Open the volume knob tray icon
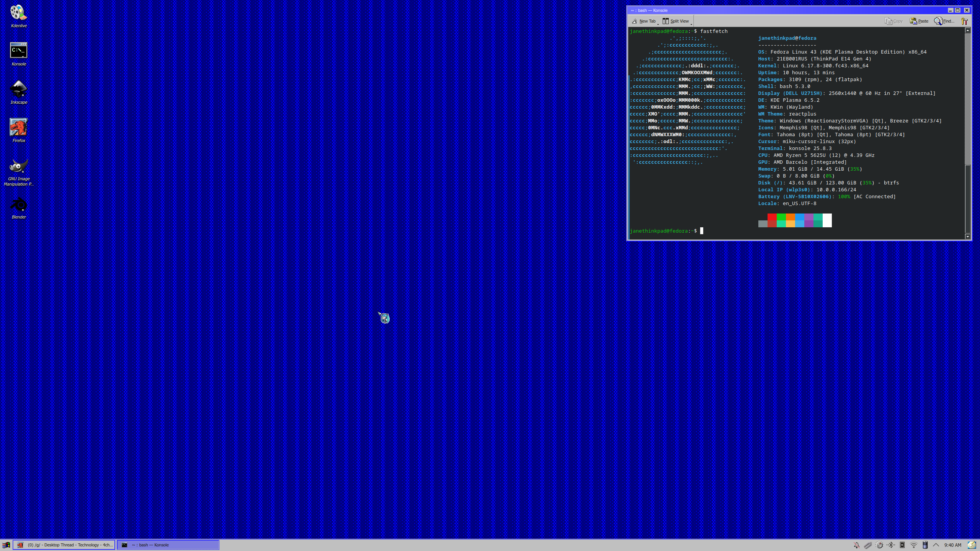 [x=879, y=545]
